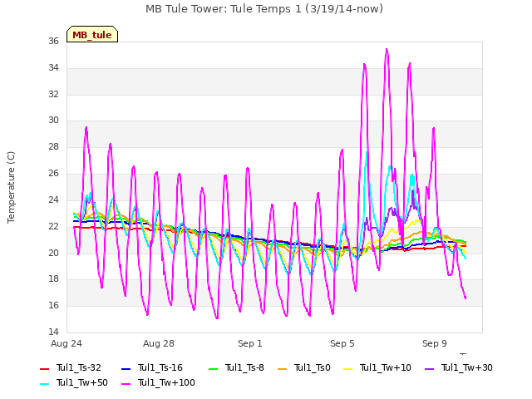Click the 34 y-axis tick label
Image resolution: width=532 pixels, height=399 pixels.
(53, 68)
